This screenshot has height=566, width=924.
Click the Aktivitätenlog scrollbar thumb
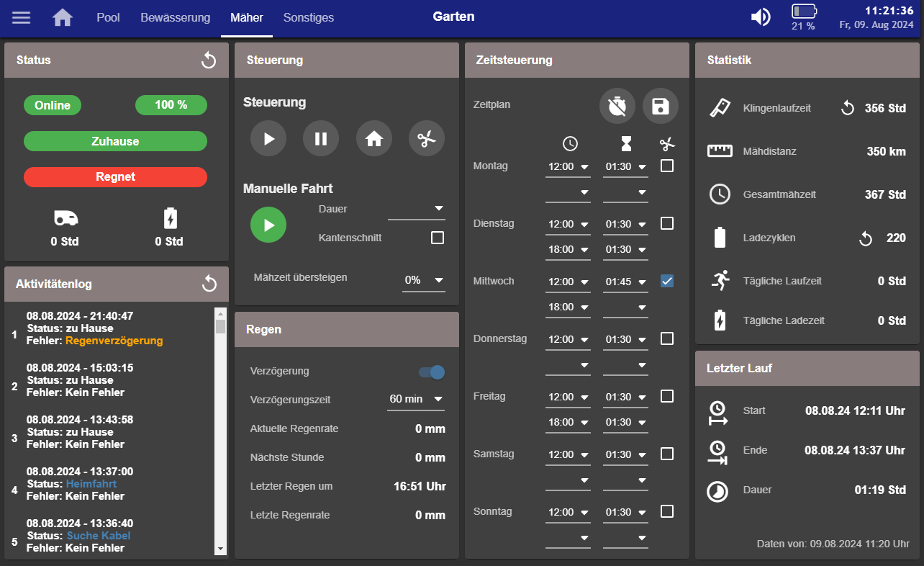coord(221,326)
